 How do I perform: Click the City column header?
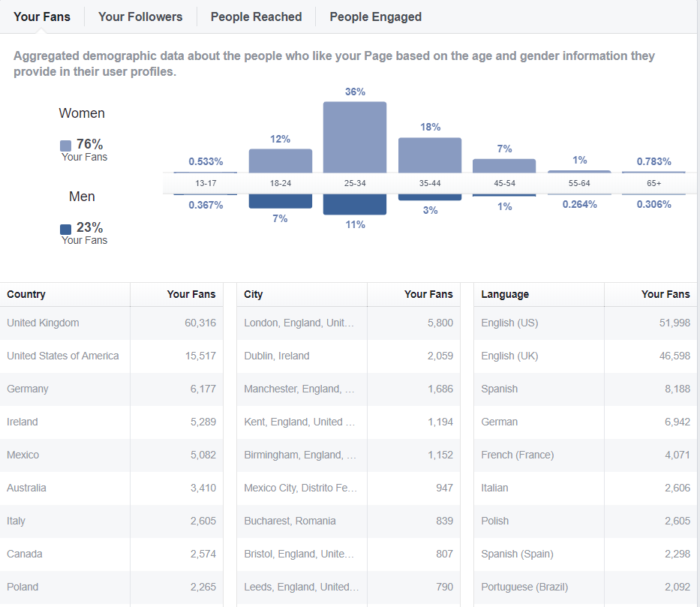pyautogui.click(x=254, y=294)
